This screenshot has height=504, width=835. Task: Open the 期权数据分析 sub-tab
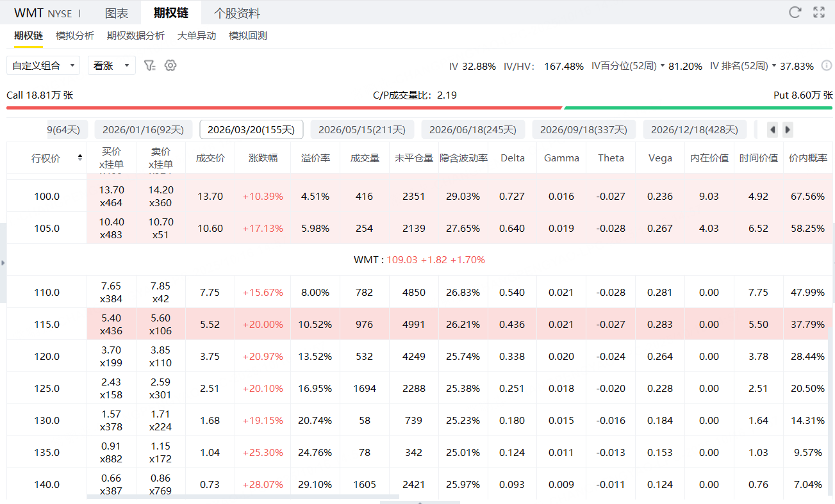point(136,36)
